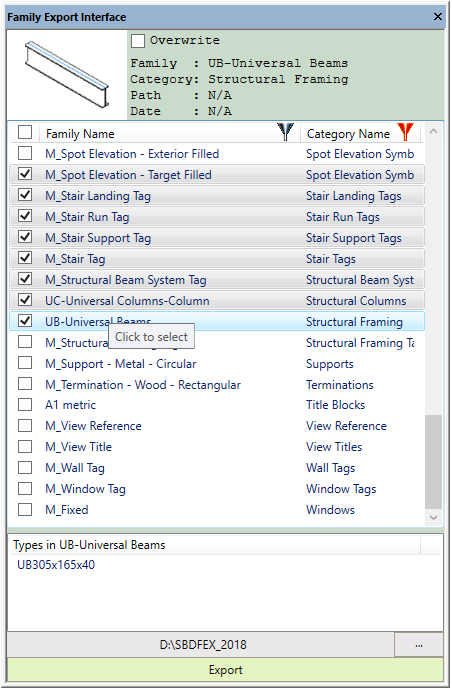This screenshot has width=452, height=691.
Task: Click the UB-Universal Beams preview thumbnail
Action: tap(67, 74)
